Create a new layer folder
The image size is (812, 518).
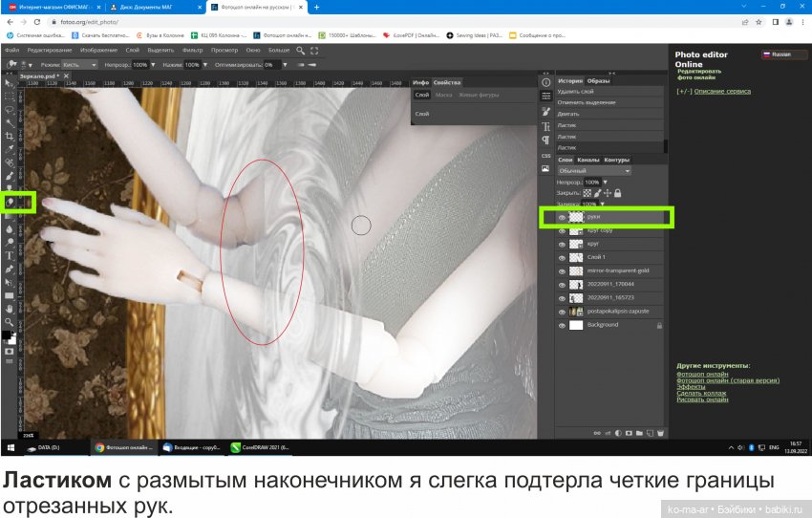639,433
